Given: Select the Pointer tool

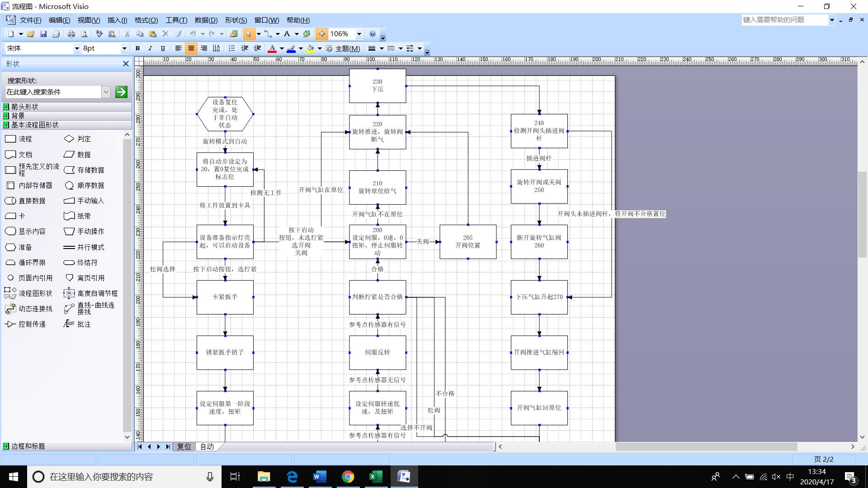Looking at the screenshot, I should point(248,34).
